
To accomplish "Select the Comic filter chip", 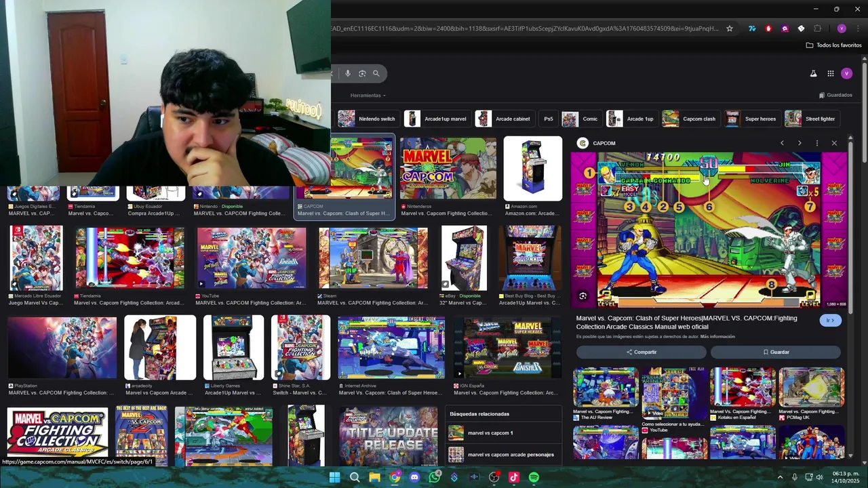I will click(x=581, y=119).
